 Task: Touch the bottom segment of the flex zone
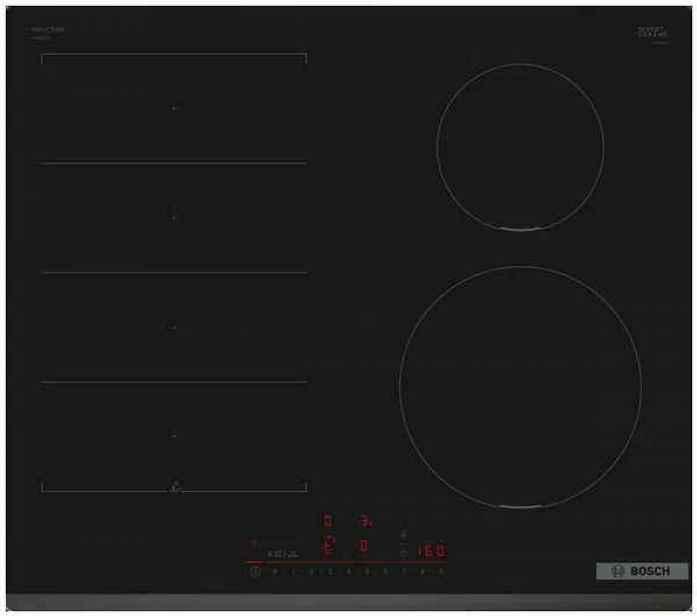point(174,436)
